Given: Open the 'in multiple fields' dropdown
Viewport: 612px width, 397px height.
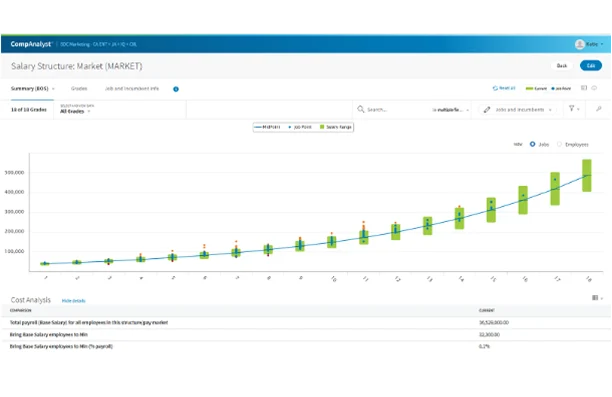Looking at the screenshot, I should pos(450,110).
